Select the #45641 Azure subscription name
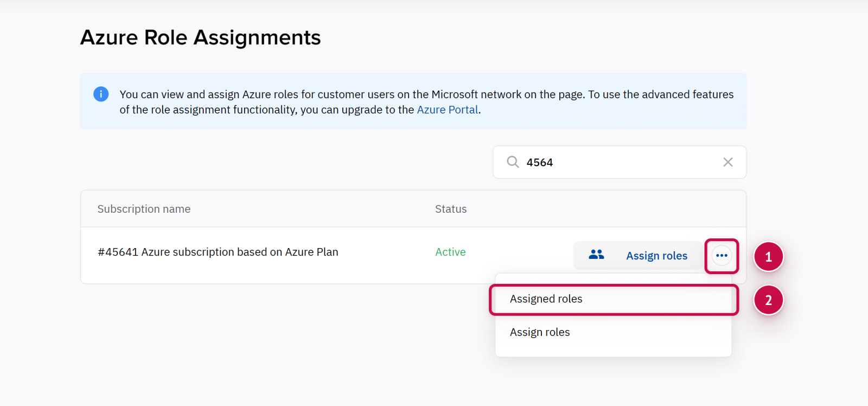868x406 pixels. (x=218, y=252)
